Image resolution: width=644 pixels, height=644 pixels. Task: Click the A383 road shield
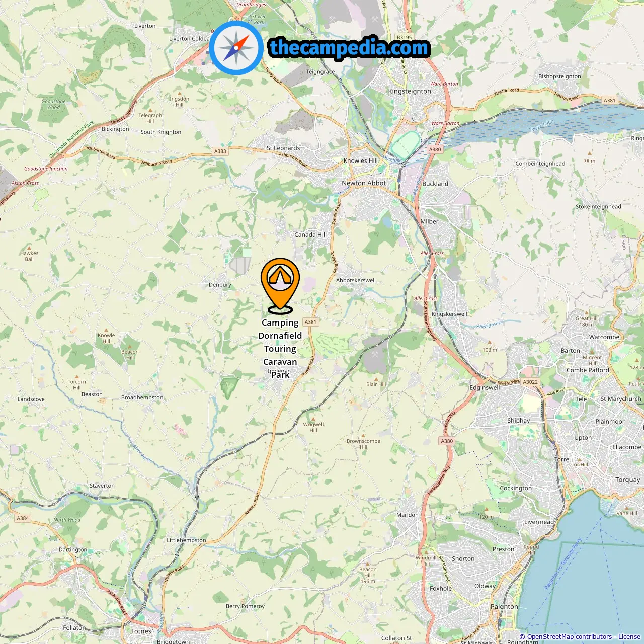tap(220, 151)
